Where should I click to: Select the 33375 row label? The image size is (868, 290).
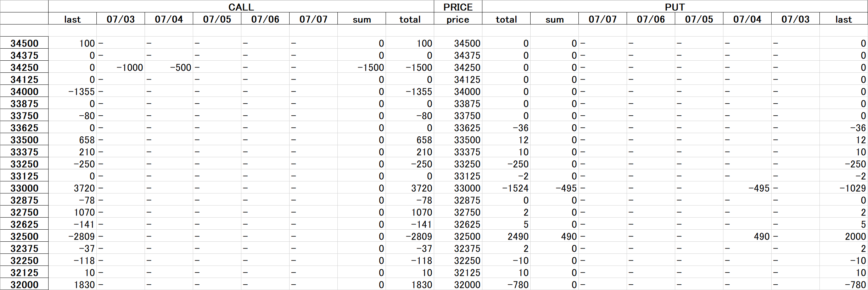(x=24, y=152)
